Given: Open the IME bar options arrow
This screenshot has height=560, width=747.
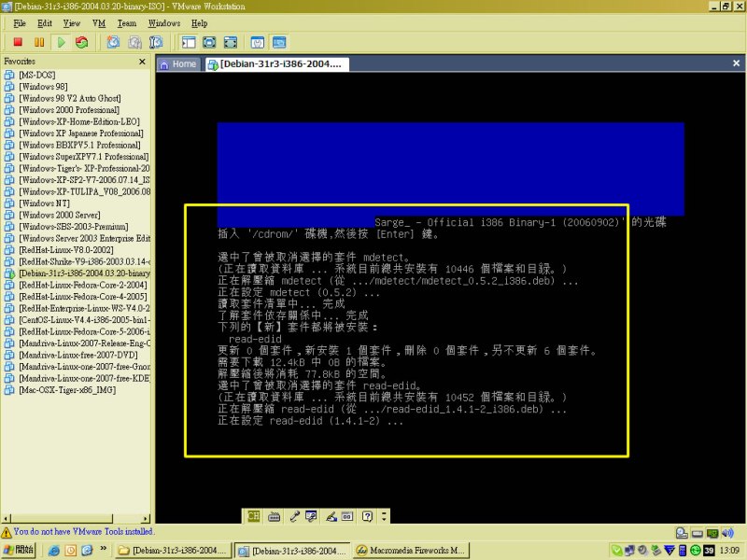Looking at the screenshot, I should point(384,516).
